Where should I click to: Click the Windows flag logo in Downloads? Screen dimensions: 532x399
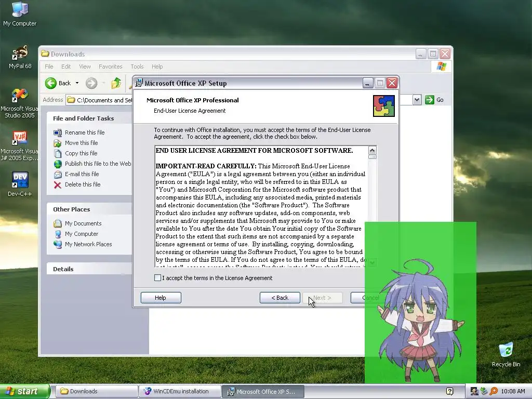click(442, 66)
